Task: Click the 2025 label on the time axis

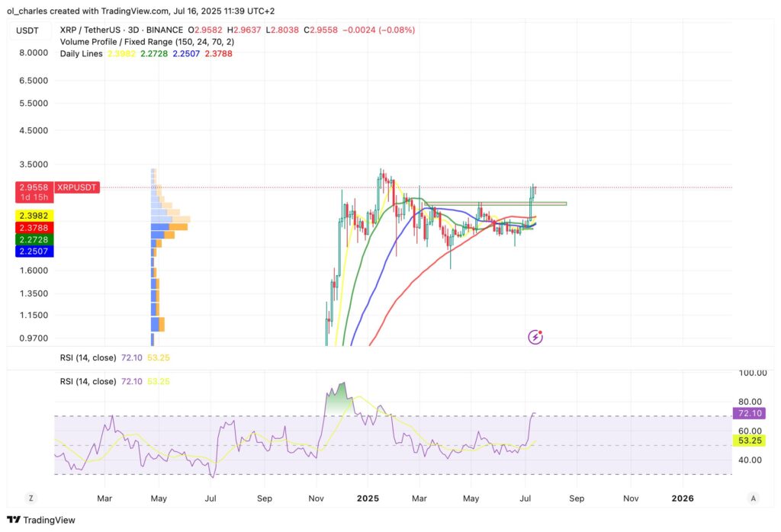Action: point(368,498)
